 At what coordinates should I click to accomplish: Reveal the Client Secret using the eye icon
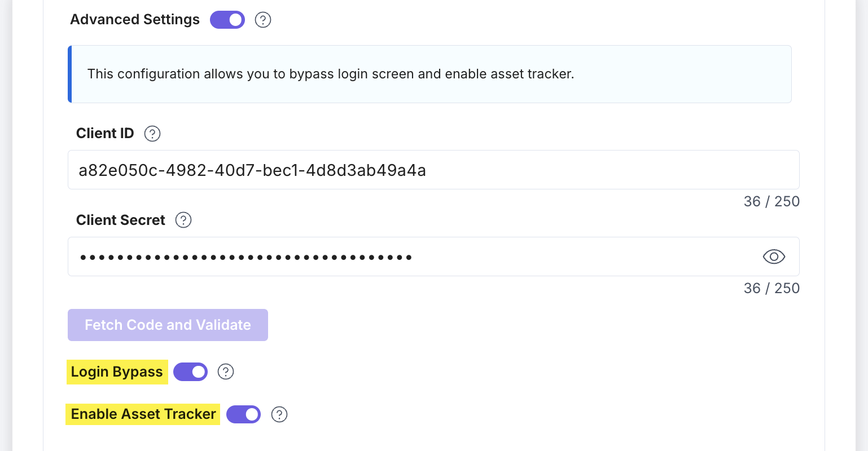(773, 257)
